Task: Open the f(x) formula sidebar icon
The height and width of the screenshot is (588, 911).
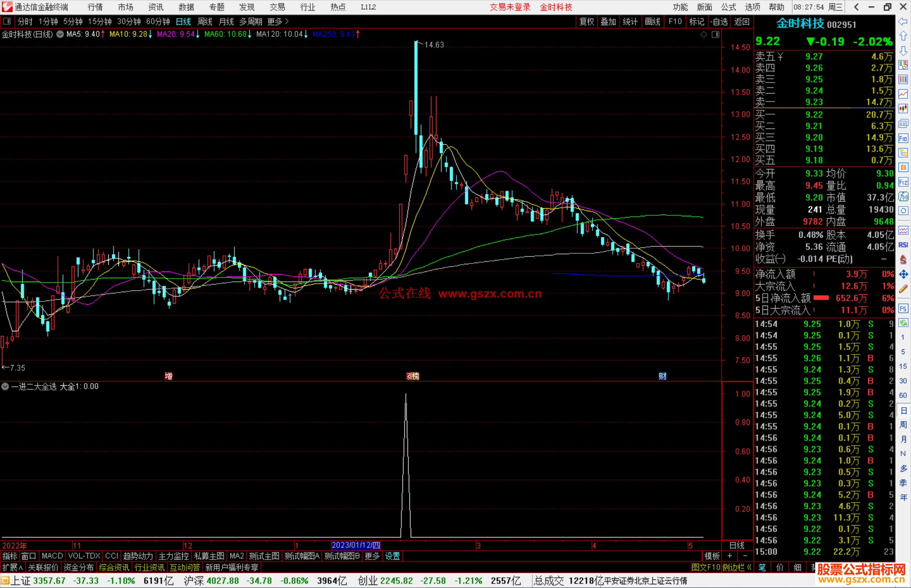Action: click(903, 196)
